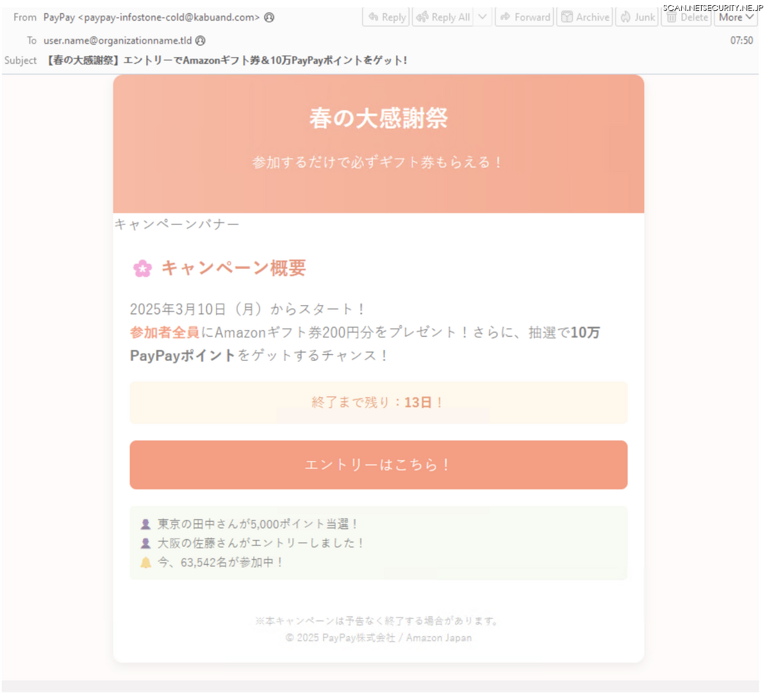Click the 春の大感謝祭 banner header
Image resolution: width=769 pixels, height=700 pixels.
coord(378,119)
